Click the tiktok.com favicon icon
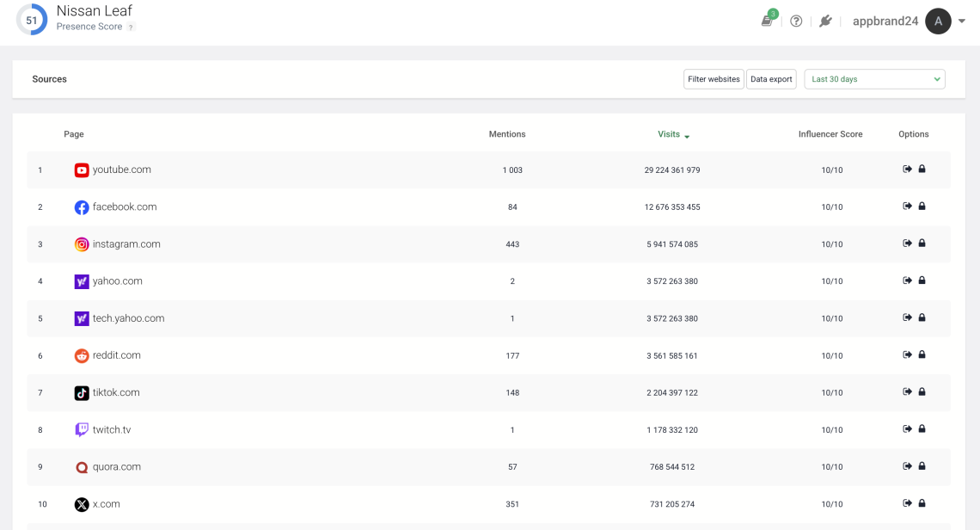 [x=82, y=393]
